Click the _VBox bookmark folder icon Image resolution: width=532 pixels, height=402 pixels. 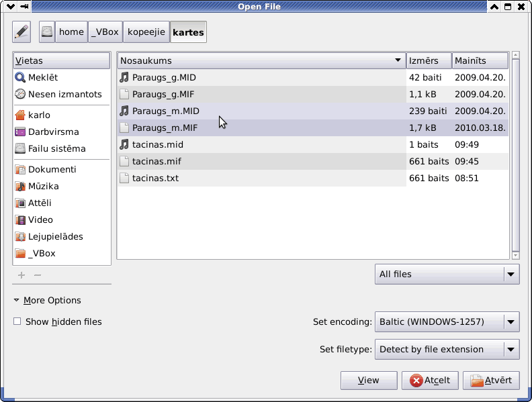[20, 254]
